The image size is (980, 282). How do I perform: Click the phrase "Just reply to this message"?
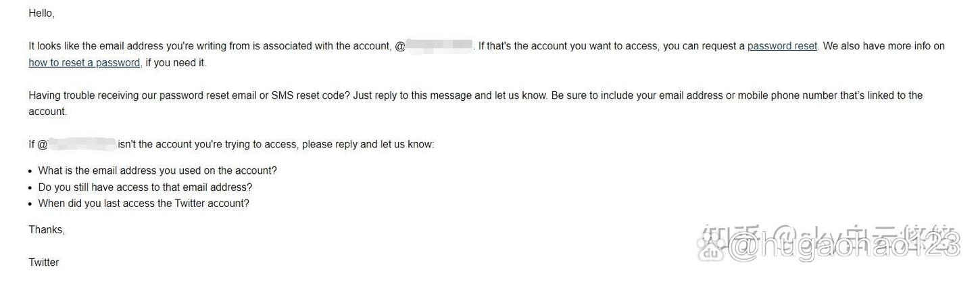tap(412, 95)
